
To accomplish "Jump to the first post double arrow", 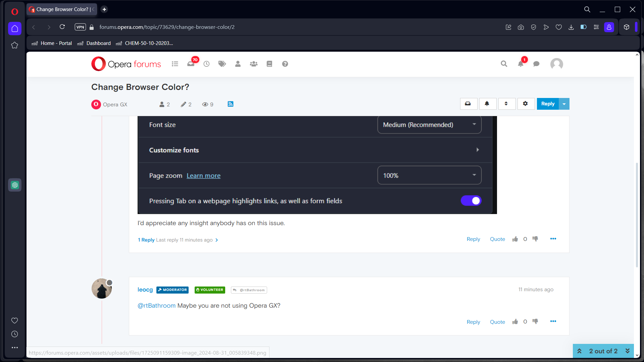I will pyautogui.click(x=579, y=351).
